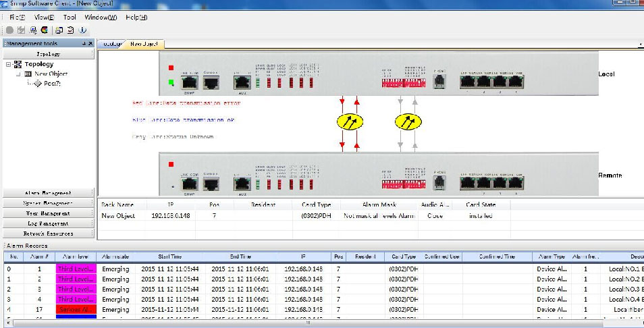Click the Local device red DIP switch block
The width and height of the screenshot is (644, 328).
tap(404, 83)
